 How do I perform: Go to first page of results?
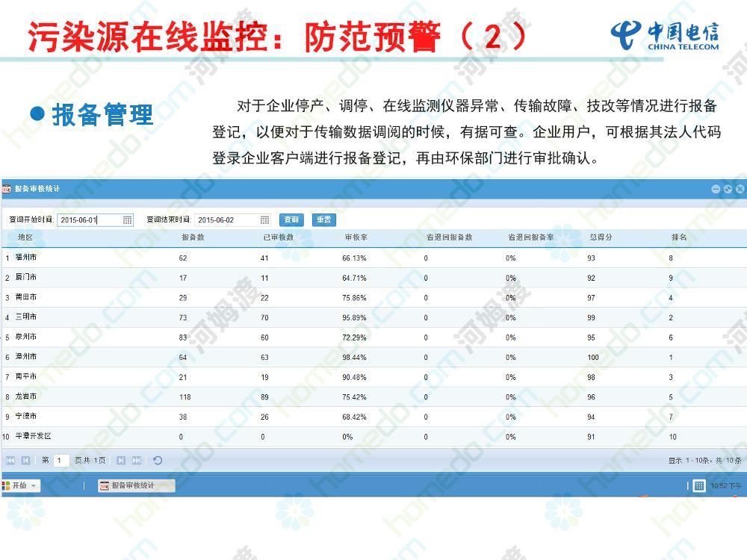pyautogui.click(x=10, y=461)
